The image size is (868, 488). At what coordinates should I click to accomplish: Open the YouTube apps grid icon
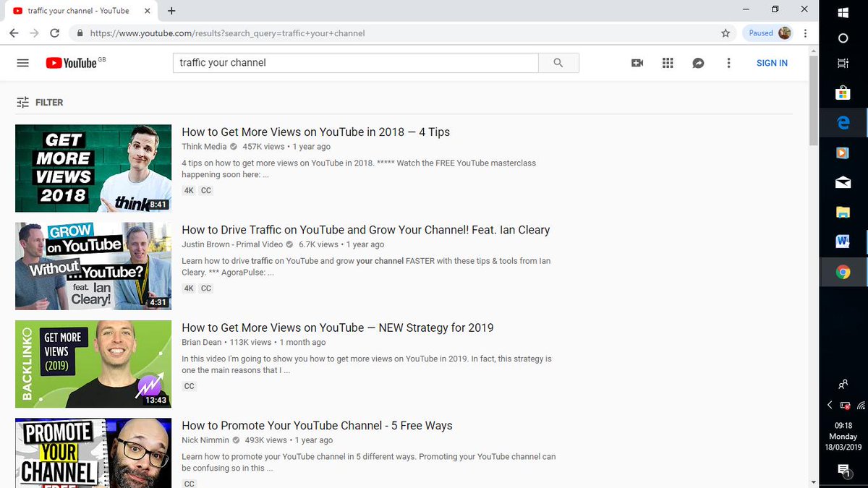point(668,63)
